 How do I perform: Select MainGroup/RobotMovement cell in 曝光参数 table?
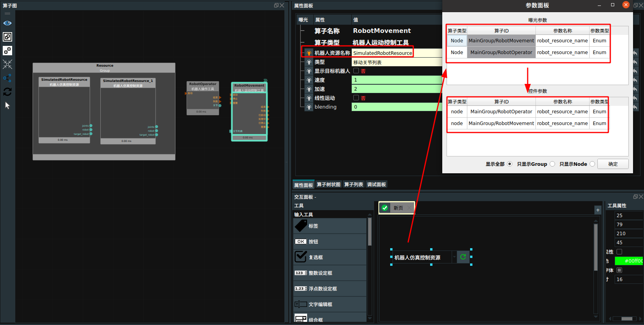[501, 40]
